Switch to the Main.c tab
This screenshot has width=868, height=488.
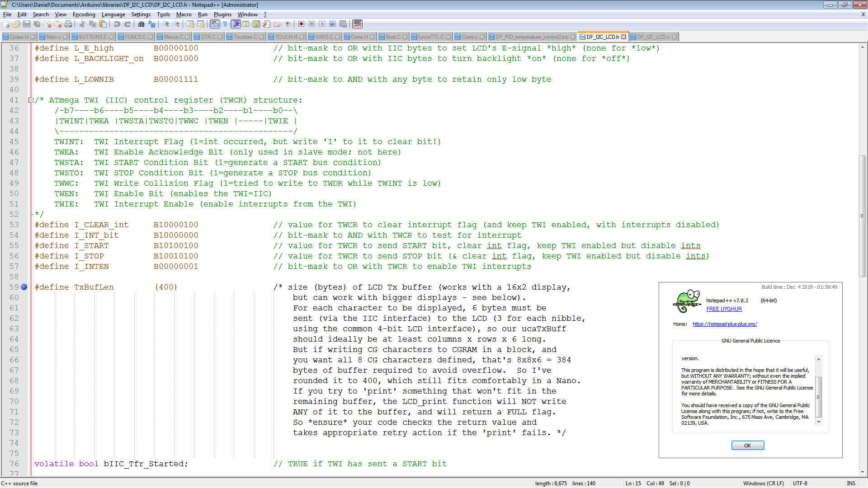(53, 37)
